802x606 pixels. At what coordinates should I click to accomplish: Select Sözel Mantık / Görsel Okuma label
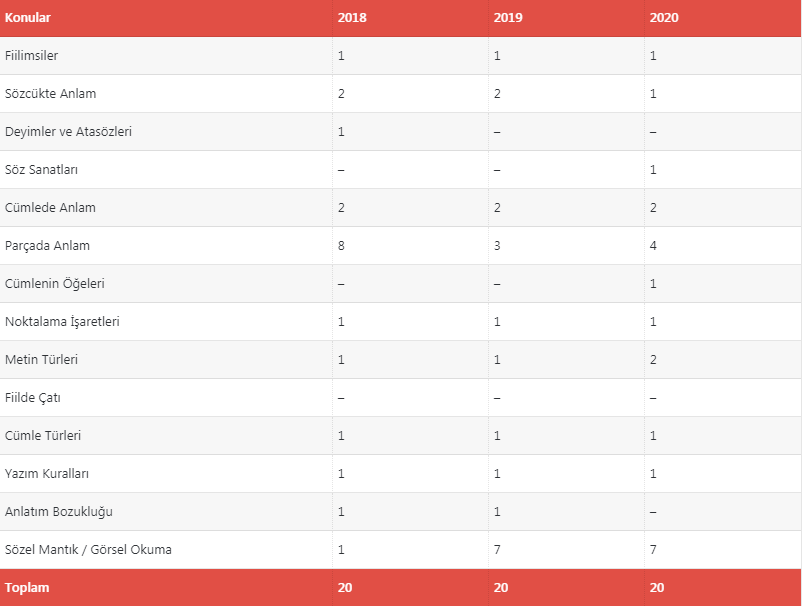click(88, 549)
